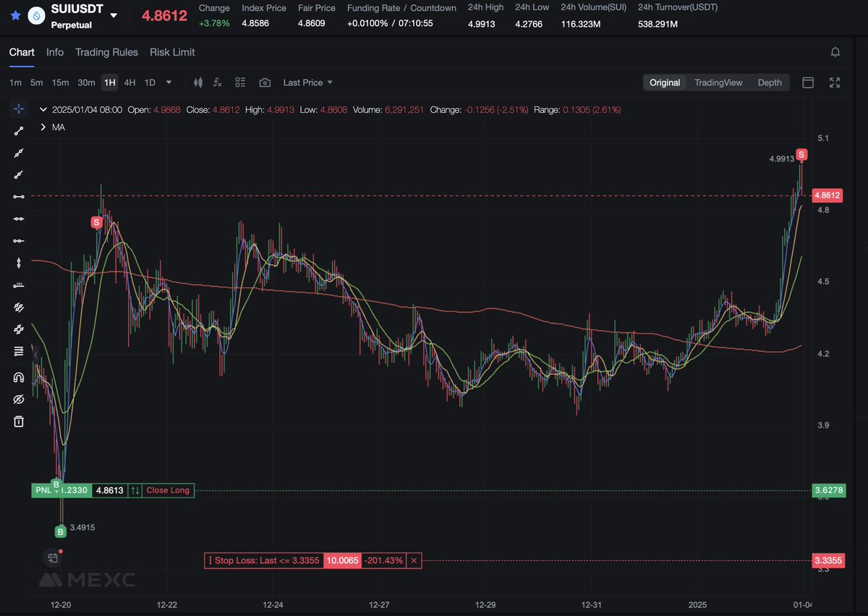Select the crosshair cursor tool
This screenshot has height=616, width=868.
click(x=19, y=109)
